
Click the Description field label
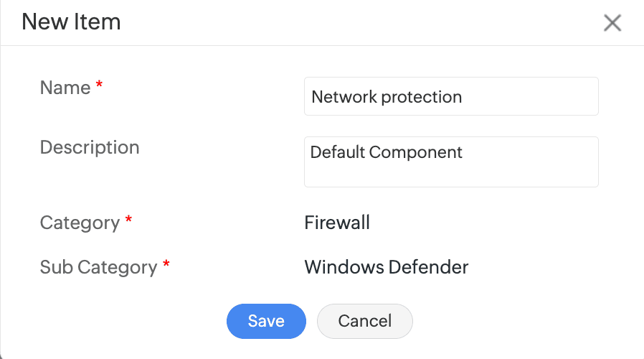point(90,147)
